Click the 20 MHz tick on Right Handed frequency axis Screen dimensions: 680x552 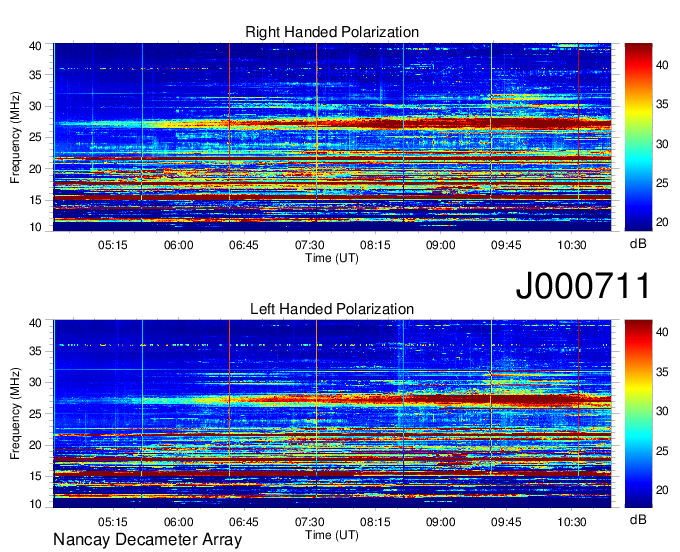[x=35, y=169]
